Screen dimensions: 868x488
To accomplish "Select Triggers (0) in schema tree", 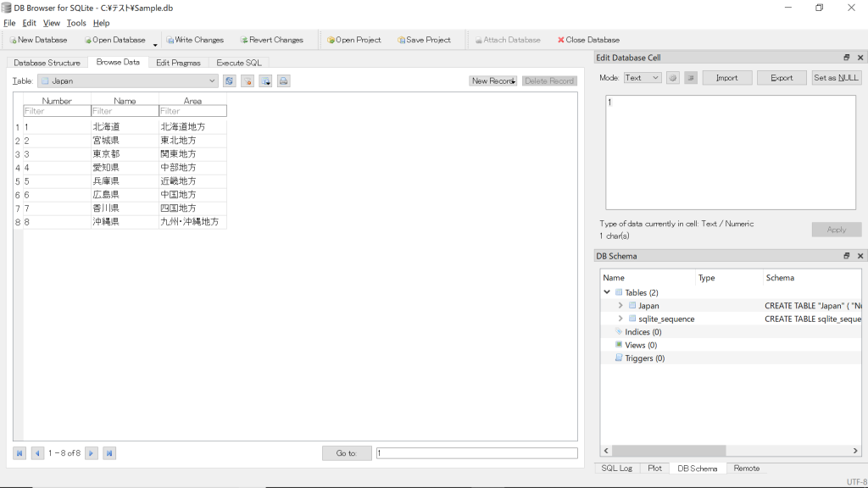I will (645, 358).
